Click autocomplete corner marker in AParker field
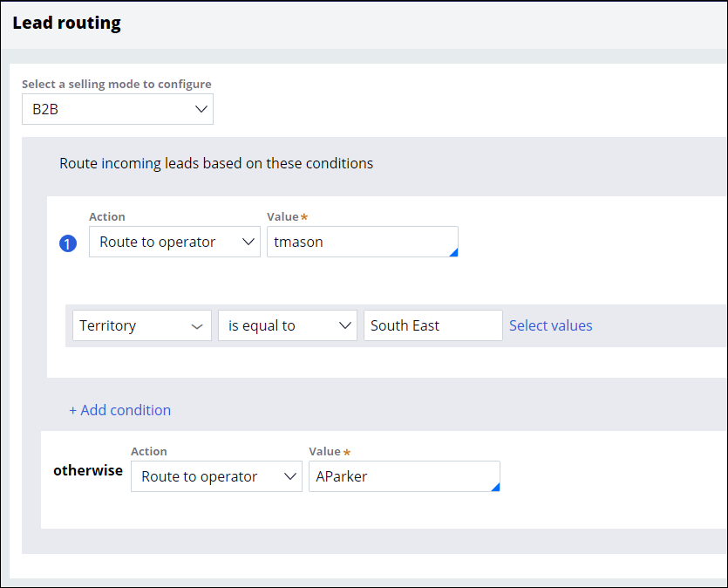The image size is (728, 588). click(495, 488)
